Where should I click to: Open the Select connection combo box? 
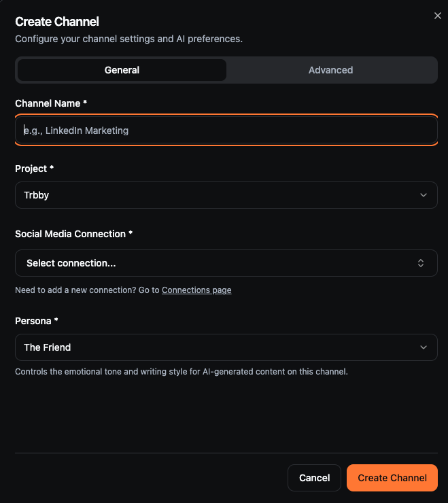pos(226,263)
